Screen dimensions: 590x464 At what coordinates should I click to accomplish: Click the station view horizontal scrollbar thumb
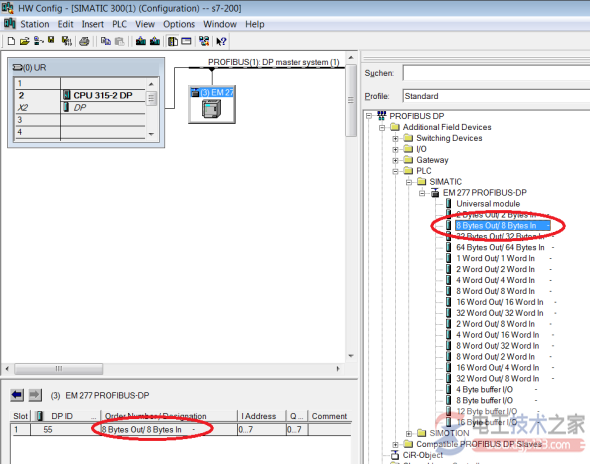click(x=58, y=368)
